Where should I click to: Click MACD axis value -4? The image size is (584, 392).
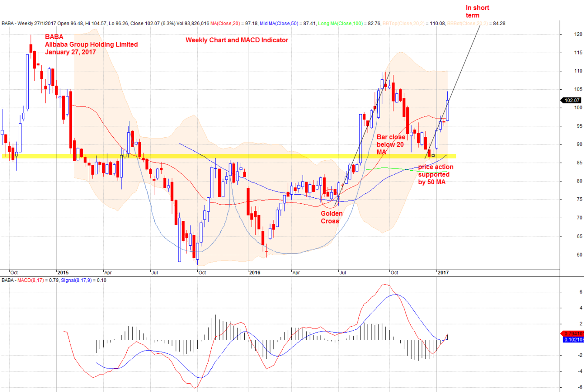click(580, 372)
